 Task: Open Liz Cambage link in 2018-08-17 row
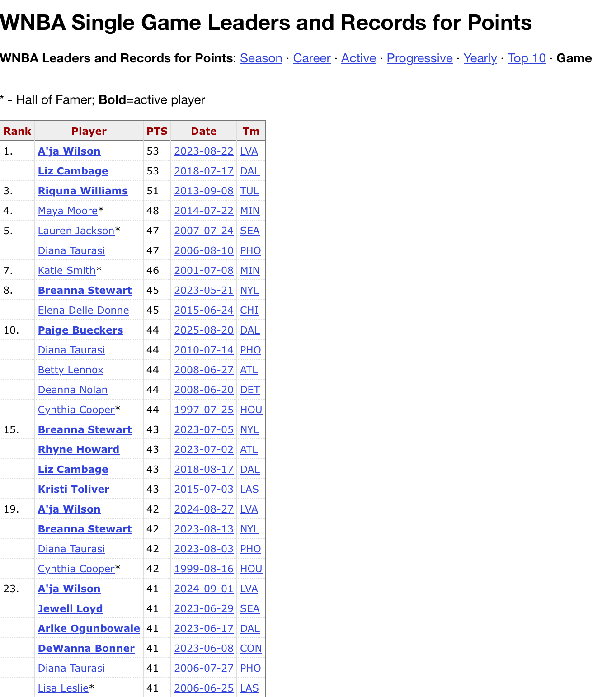click(x=73, y=469)
